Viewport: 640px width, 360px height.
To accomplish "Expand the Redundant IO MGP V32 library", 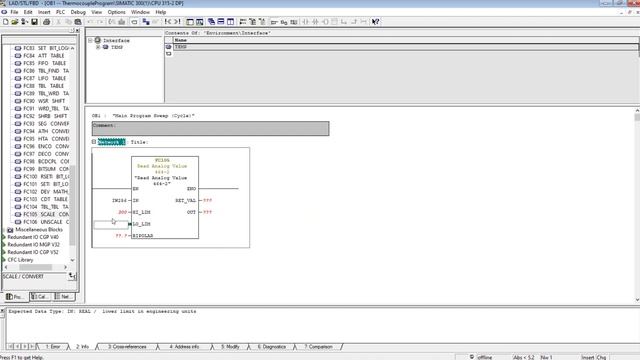I will point(4,244).
